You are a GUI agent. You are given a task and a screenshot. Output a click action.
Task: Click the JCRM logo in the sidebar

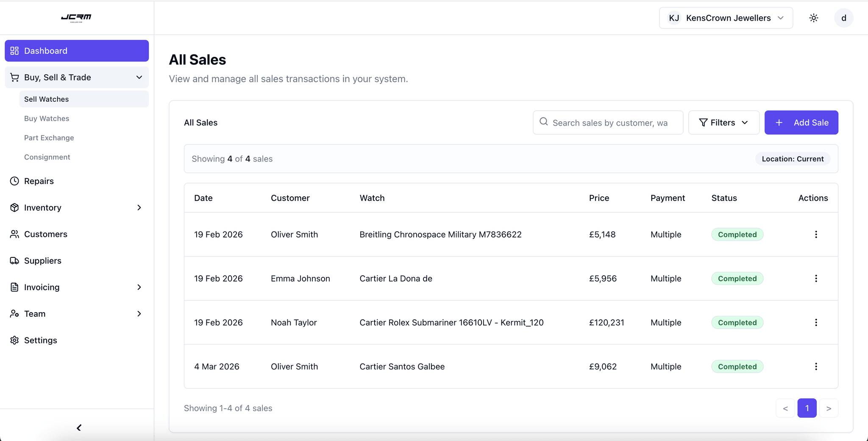(x=76, y=17)
